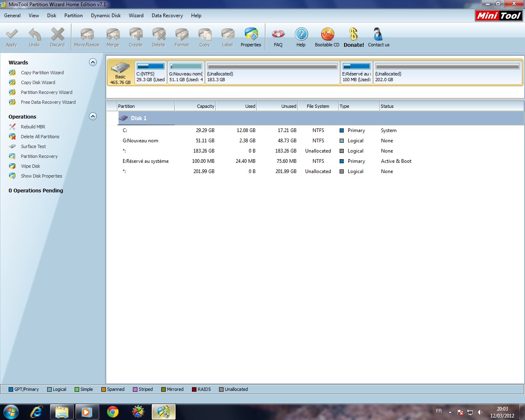Run Rebuild MBR operation
Image resolution: width=525 pixels, height=420 pixels.
(33, 127)
